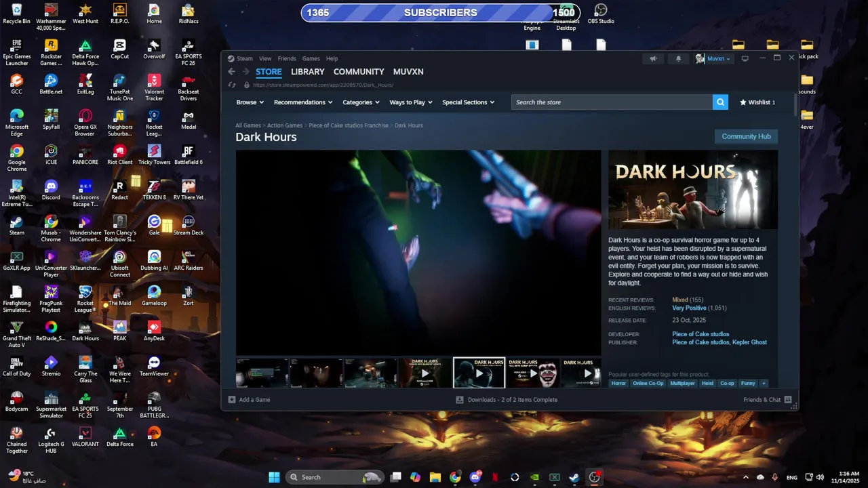Open File Explorer from the taskbar

pos(435,477)
